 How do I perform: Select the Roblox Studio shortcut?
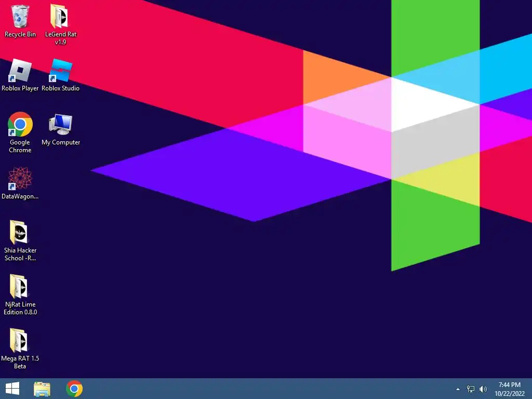(x=60, y=71)
